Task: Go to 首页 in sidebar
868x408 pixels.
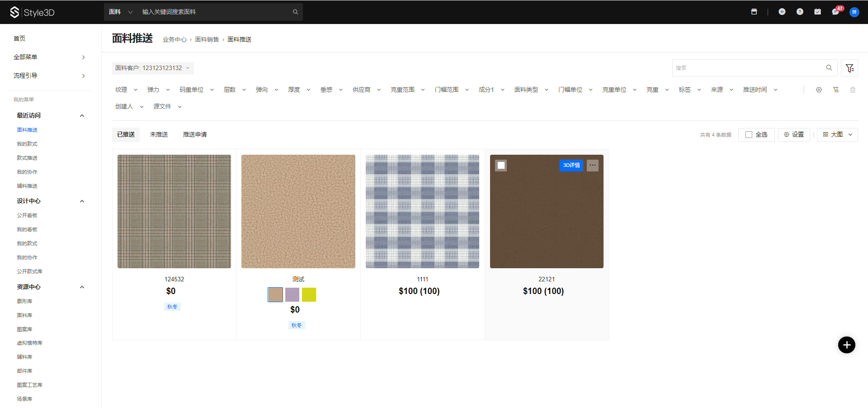Action: click(x=19, y=39)
